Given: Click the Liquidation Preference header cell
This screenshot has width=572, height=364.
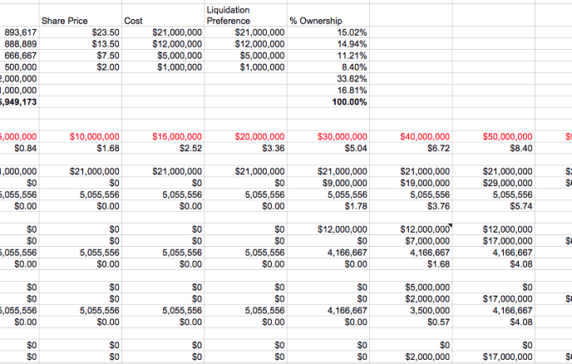Looking at the screenshot, I should (246, 15).
